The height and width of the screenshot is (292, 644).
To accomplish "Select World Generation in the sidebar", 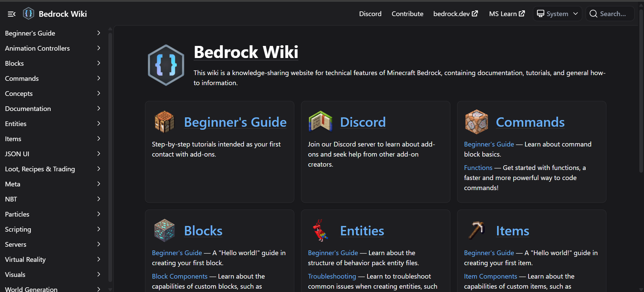I will pyautogui.click(x=31, y=289).
